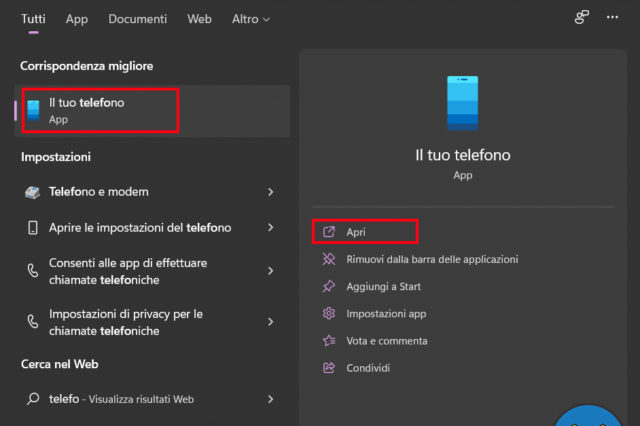Screen dimensions: 640x426
Task: Expand Aprire le impostazioni del telefono arrow
Action: [270, 228]
